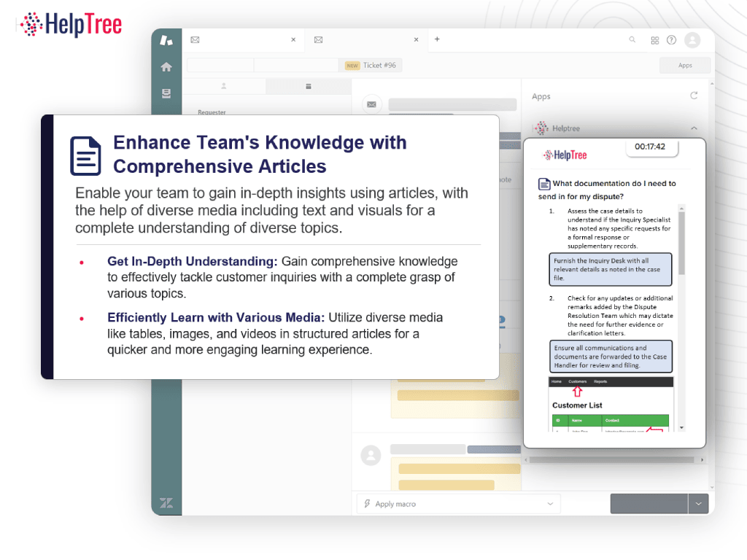Refresh the Apps panel
Image resolution: width=747 pixels, height=560 pixels.
click(693, 96)
